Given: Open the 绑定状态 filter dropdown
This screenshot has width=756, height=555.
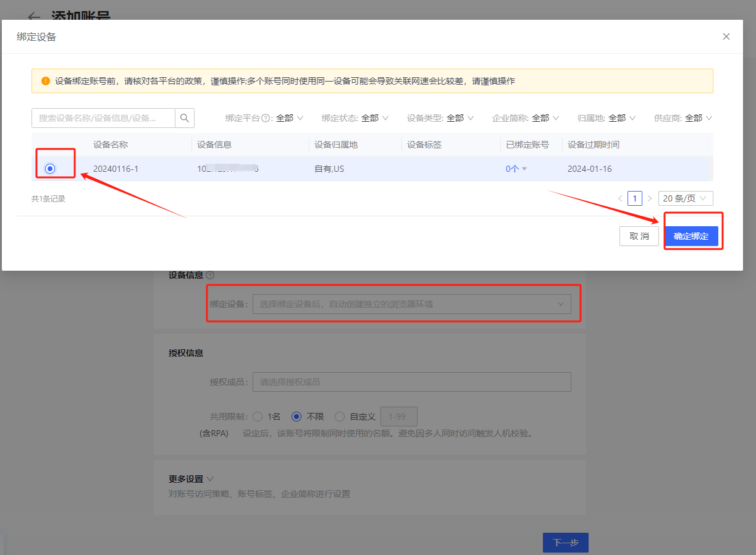Looking at the screenshot, I should 355,118.
